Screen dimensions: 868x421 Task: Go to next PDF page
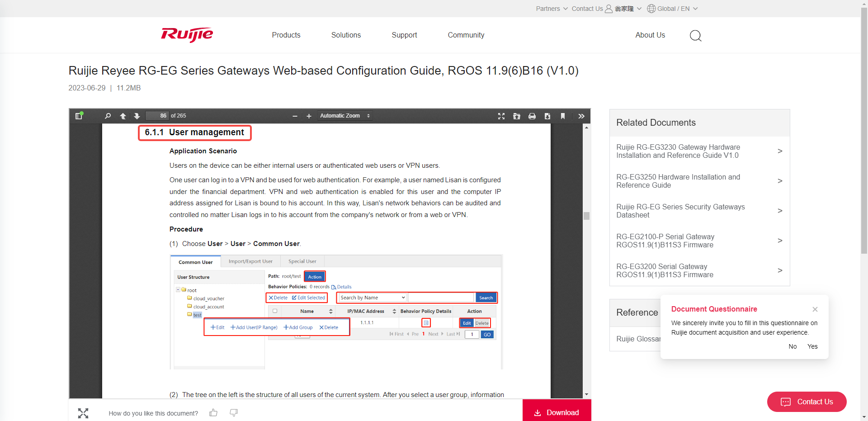pos(137,116)
